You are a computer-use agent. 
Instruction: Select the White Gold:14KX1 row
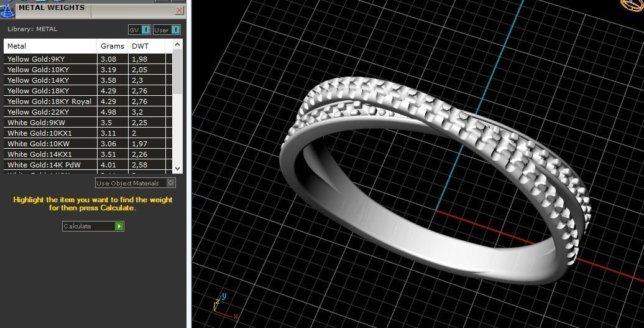[88, 154]
